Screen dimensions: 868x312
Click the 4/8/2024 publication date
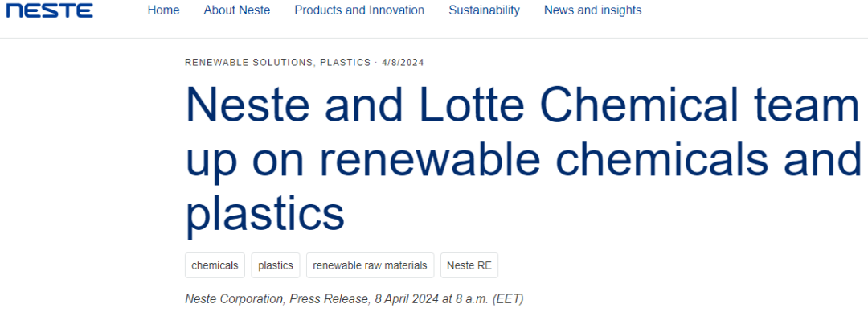coord(403,63)
